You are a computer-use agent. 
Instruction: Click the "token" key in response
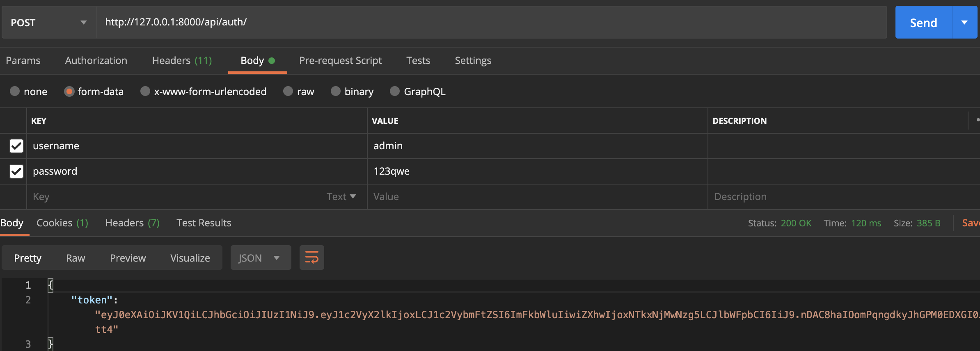point(92,300)
